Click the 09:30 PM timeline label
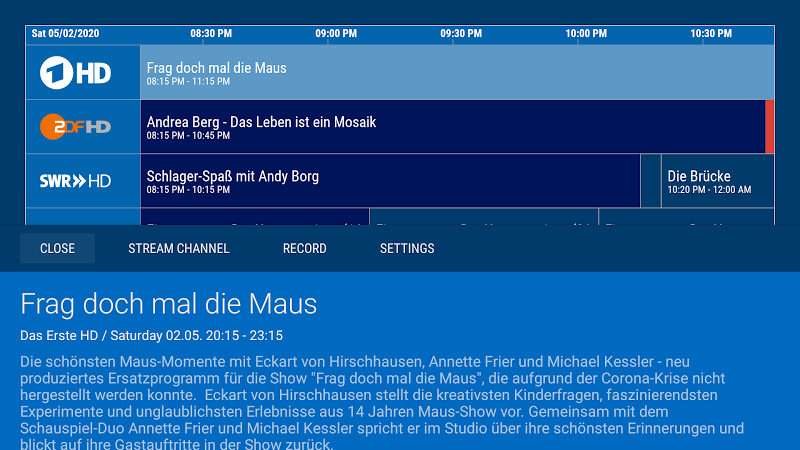This screenshot has height=450, width=800. point(461,33)
